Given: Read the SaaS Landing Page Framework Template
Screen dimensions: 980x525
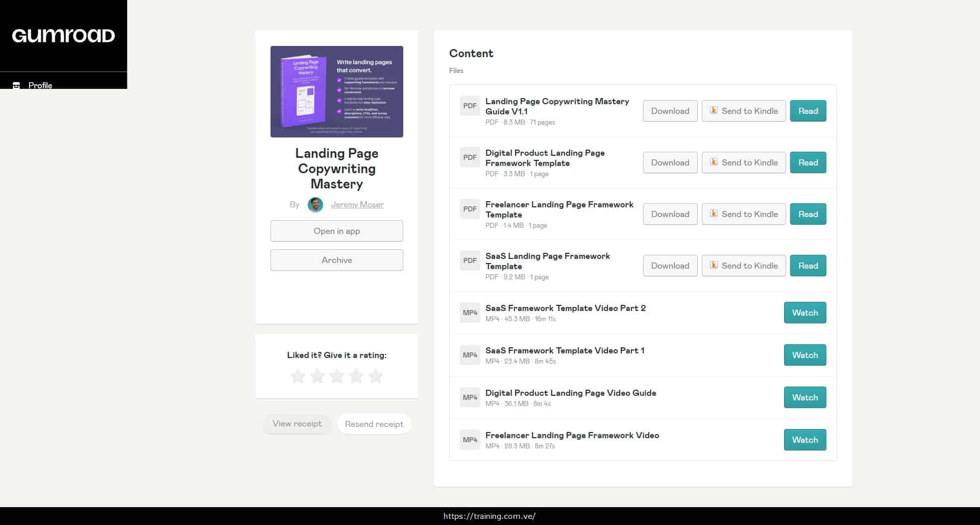Looking at the screenshot, I should tap(808, 266).
